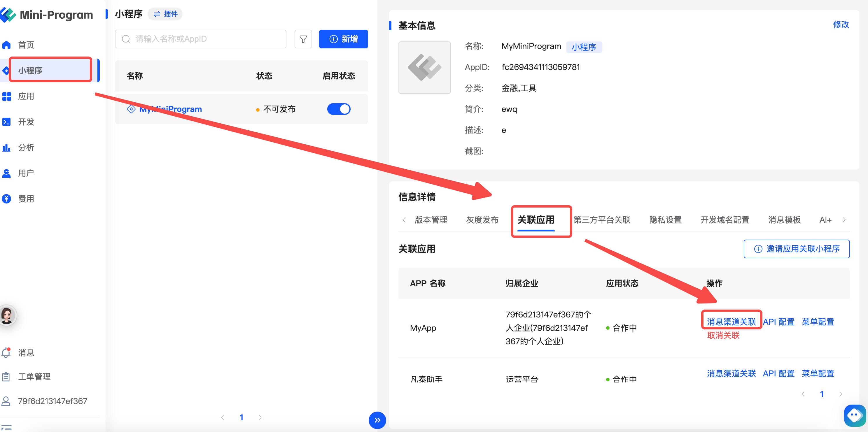Focus the name or AppID search field
868x432 pixels.
click(x=200, y=39)
